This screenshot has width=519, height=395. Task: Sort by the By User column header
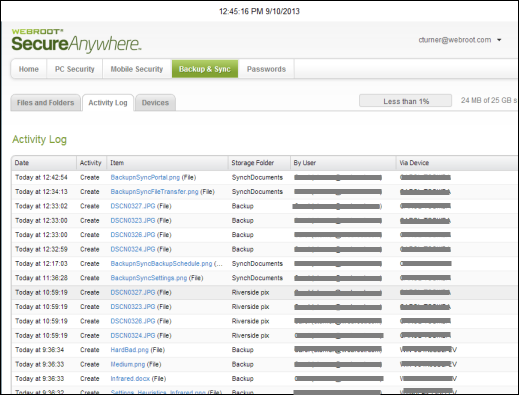pyautogui.click(x=343, y=163)
